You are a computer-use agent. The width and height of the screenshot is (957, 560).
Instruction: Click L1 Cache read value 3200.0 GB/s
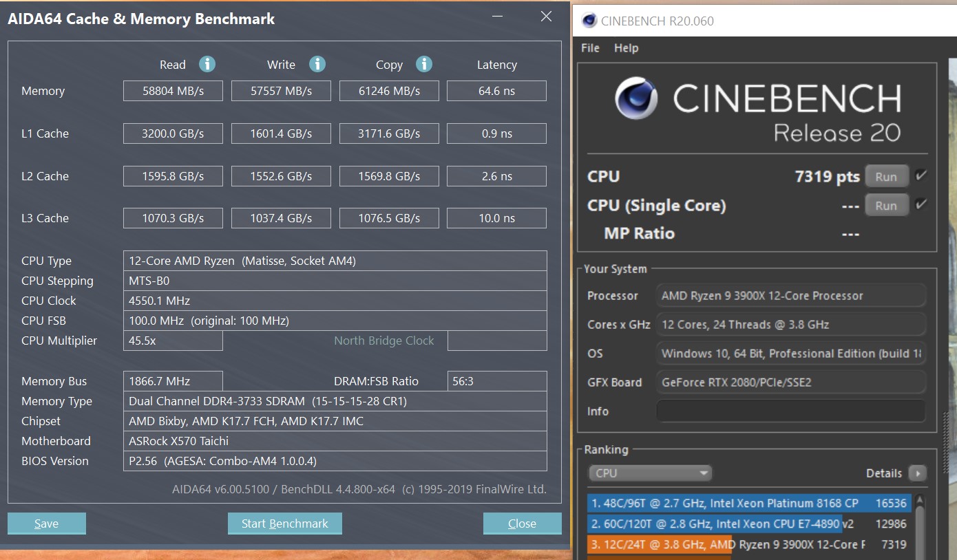(x=173, y=133)
